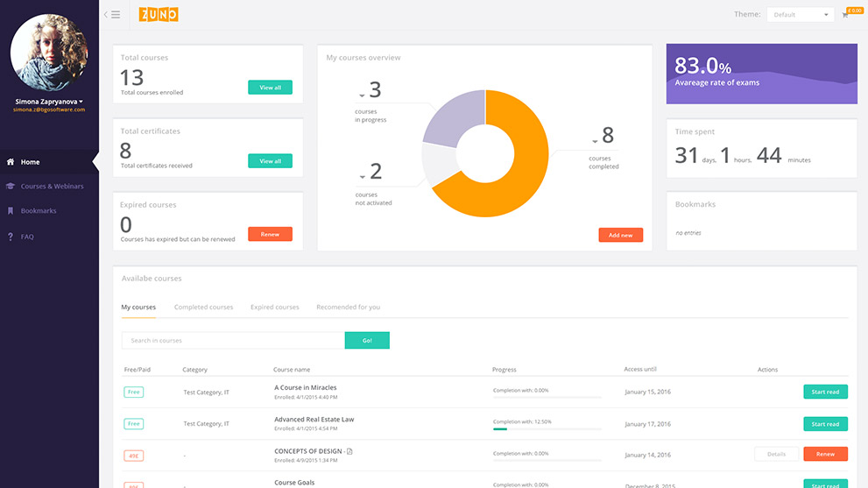Image resolution: width=868 pixels, height=488 pixels.
Task: Click the Course name column header
Action: 292,370
